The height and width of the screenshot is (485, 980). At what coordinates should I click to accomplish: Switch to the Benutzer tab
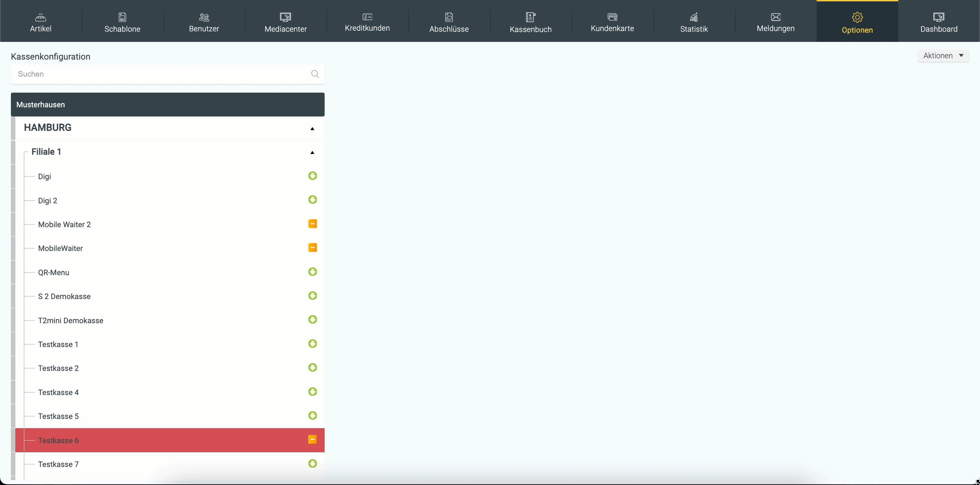(204, 22)
